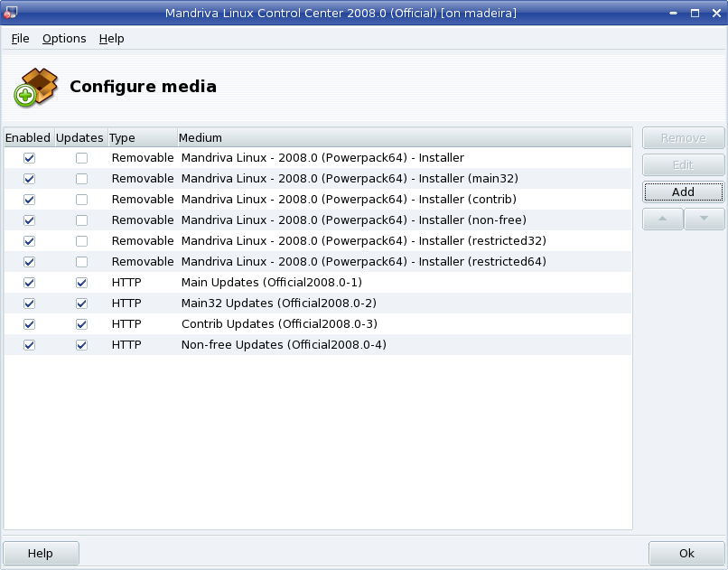
Task: Sort by the Medium column header
Action: [x=404, y=138]
